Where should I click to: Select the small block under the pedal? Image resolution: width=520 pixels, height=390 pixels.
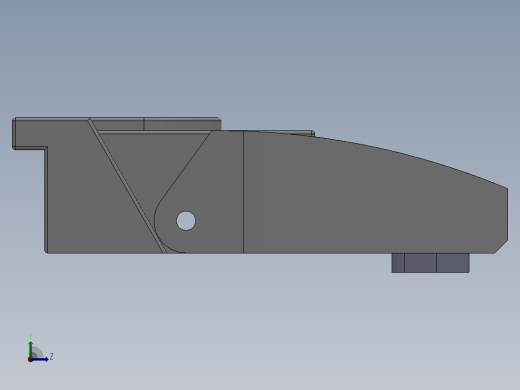[430, 263]
